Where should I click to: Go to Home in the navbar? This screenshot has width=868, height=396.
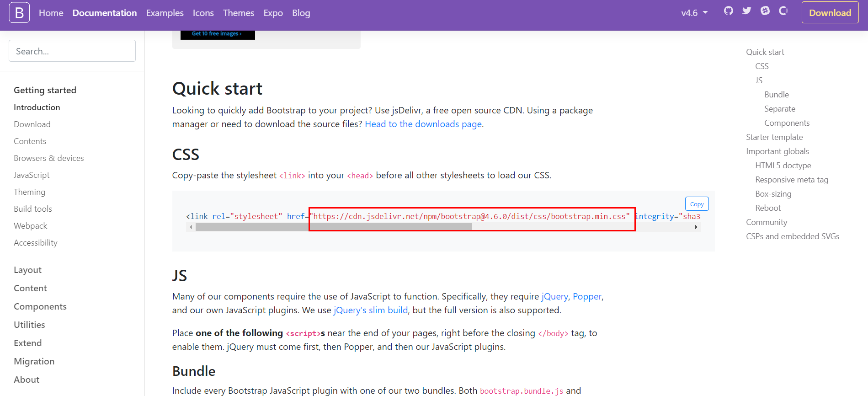(51, 13)
